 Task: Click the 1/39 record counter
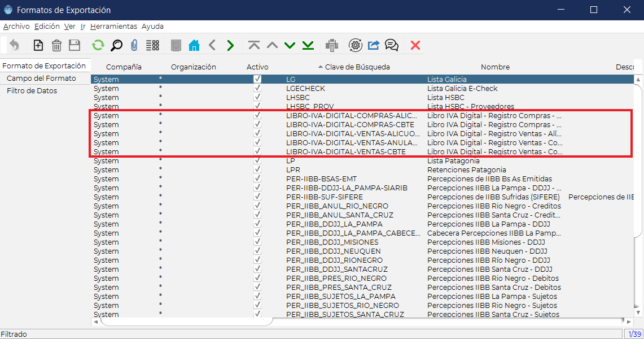634,334
